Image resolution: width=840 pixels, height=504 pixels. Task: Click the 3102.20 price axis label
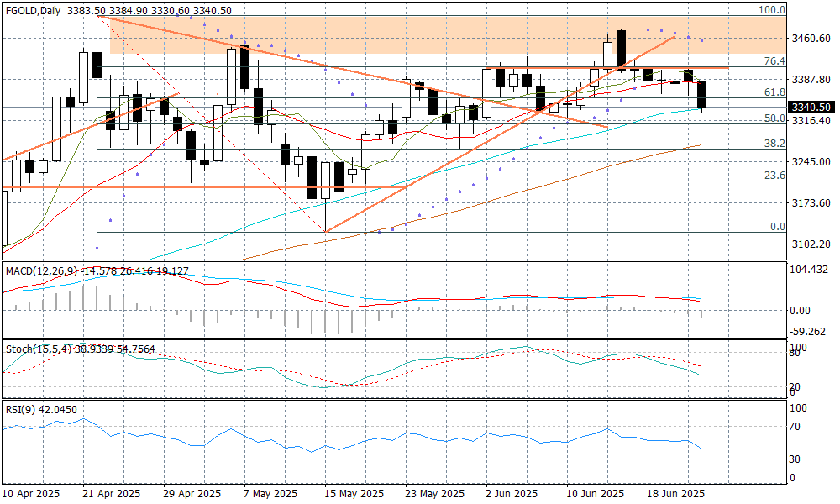point(811,244)
